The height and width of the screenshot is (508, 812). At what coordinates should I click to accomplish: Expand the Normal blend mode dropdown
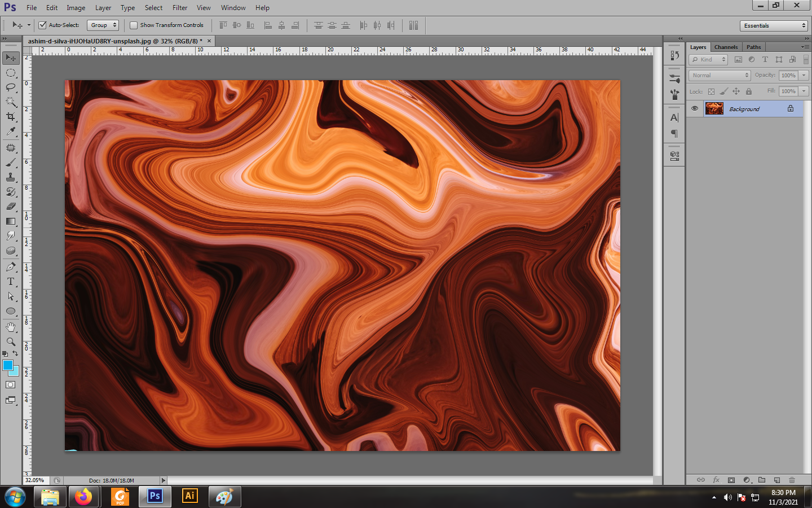720,75
